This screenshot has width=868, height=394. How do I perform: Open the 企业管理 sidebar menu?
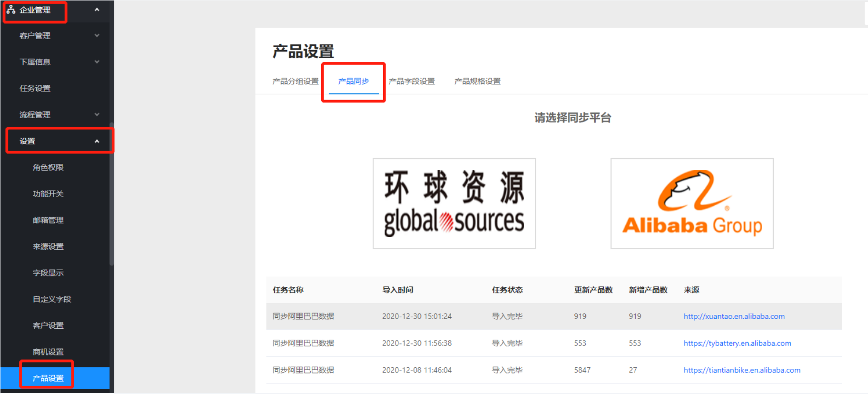point(55,10)
